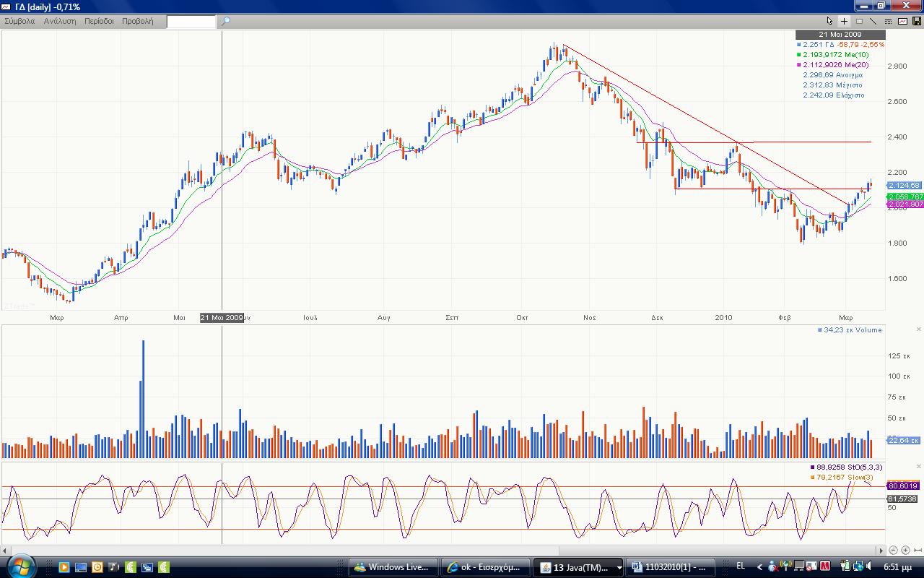
Task: Open the Ανάλυση menu
Action: (60, 22)
